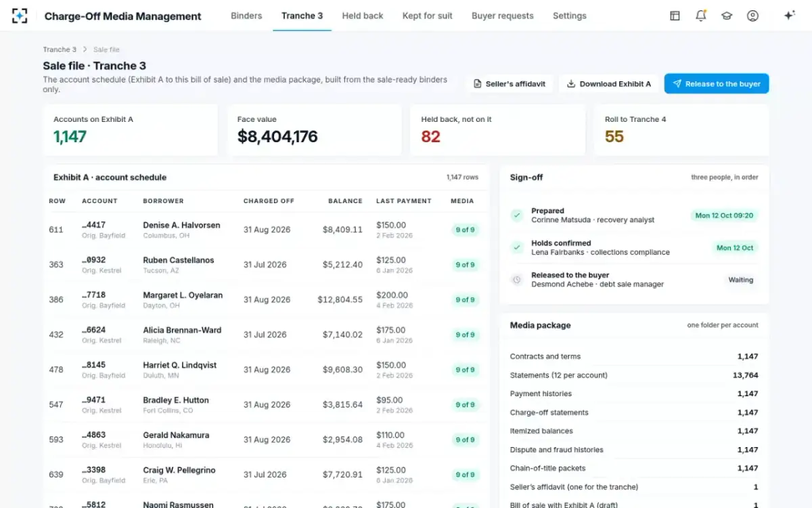Click the Tranche 3 breadcrumb link

click(x=60, y=49)
